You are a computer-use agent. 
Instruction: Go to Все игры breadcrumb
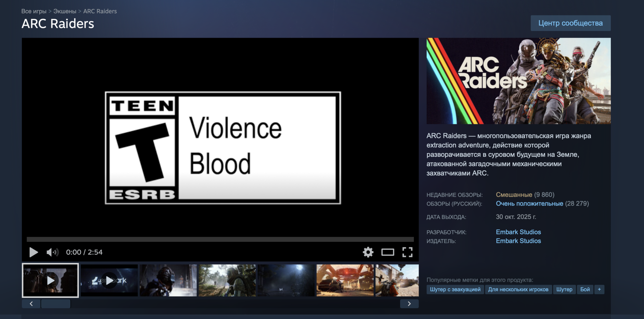(x=34, y=11)
